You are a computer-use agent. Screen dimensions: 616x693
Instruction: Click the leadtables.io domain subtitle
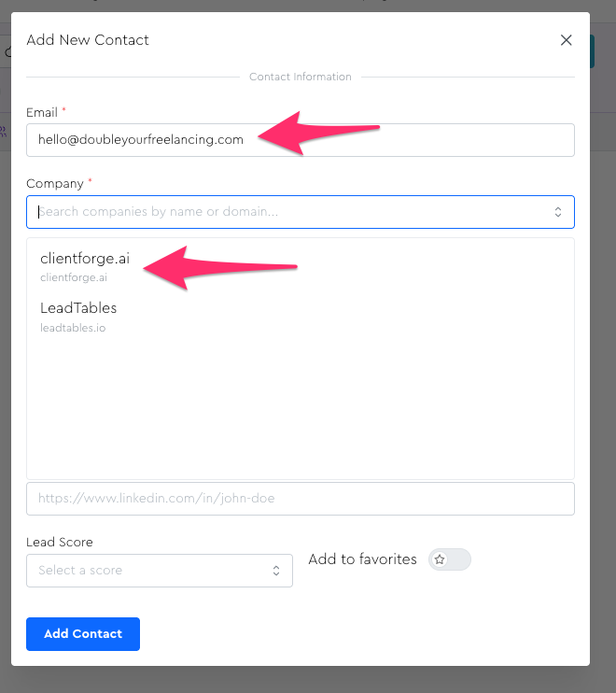coord(73,328)
